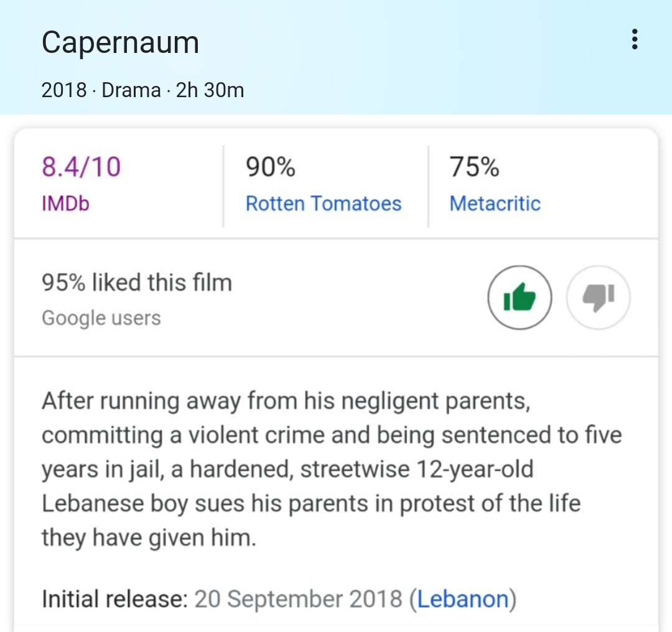The width and height of the screenshot is (672, 632).
Task: Click the 90% Rotten Tomatoes score
Action: 271,167
